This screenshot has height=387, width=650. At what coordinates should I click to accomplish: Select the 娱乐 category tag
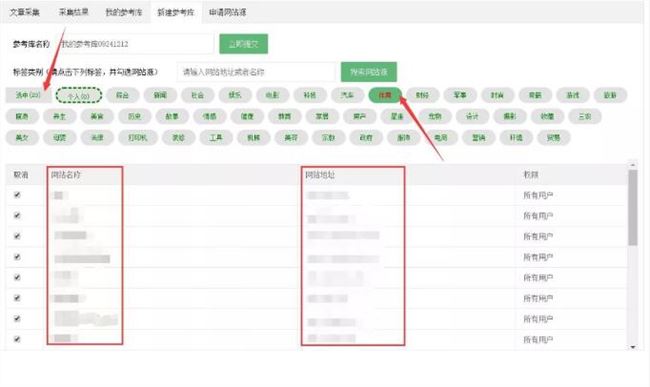(x=235, y=95)
